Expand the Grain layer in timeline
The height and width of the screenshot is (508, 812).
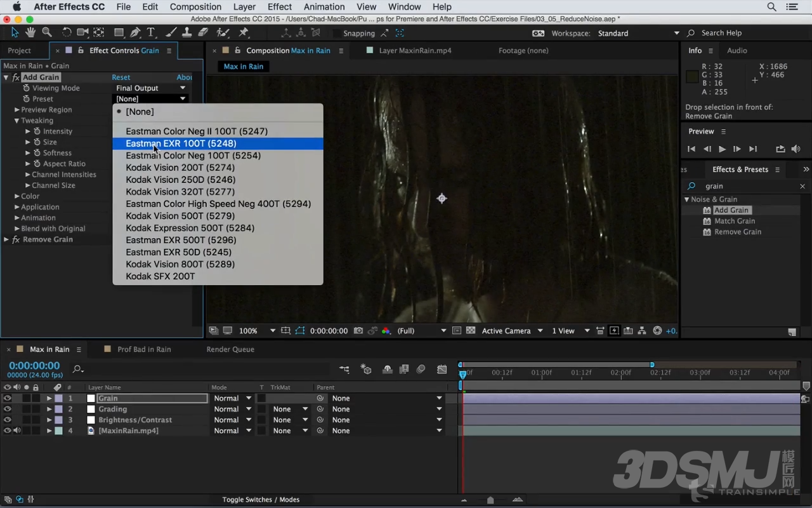pos(49,399)
